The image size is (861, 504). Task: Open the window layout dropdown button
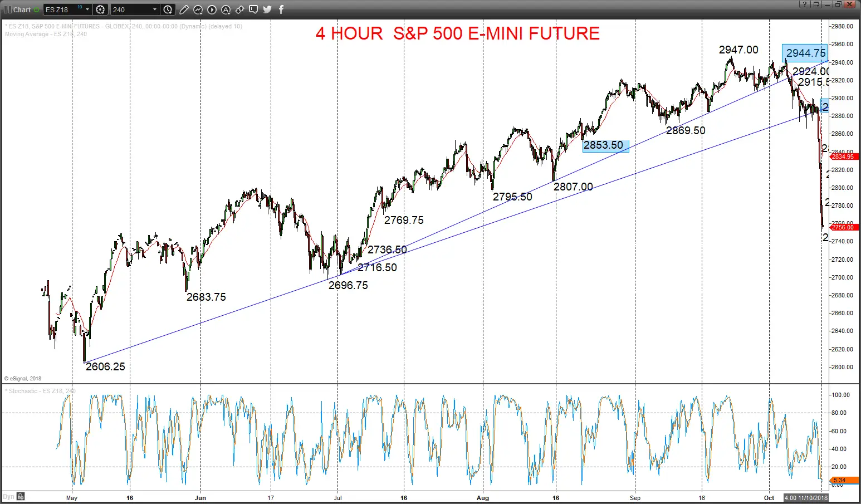pyautogui.click(x=816, y=4)
